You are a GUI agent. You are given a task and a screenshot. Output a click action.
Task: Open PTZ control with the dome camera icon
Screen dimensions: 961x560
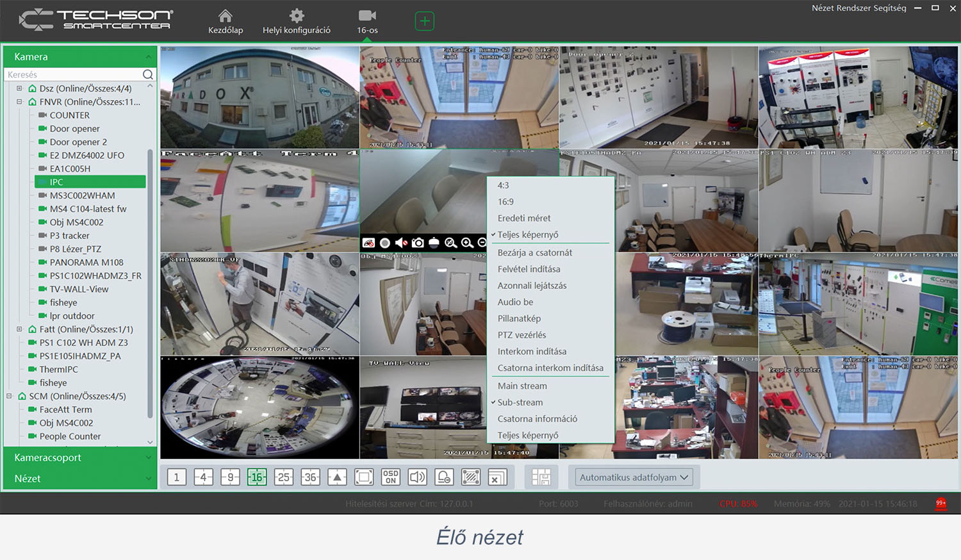(434, 243)
